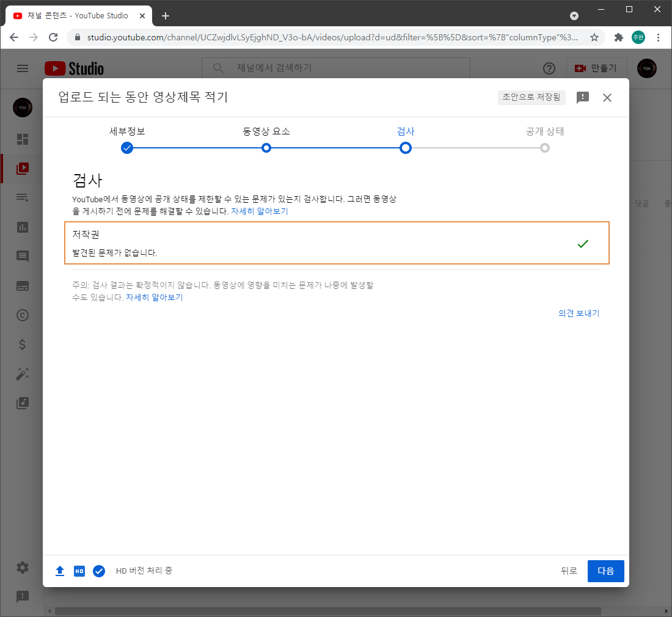The image size is (672, 617).
Task: Open the Copyright sidebar icon
Action: coord(22,315)
